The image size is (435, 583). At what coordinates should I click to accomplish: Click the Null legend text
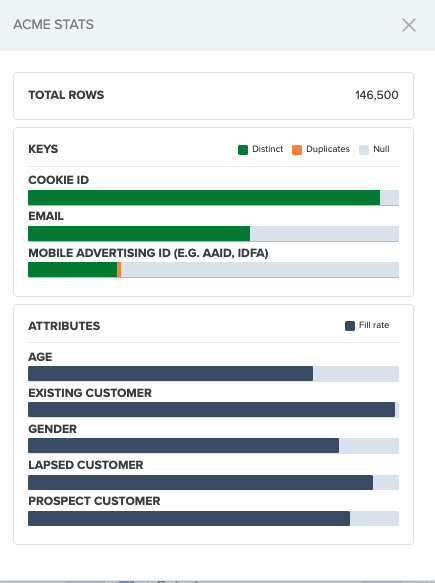click(x=381, y=149)
